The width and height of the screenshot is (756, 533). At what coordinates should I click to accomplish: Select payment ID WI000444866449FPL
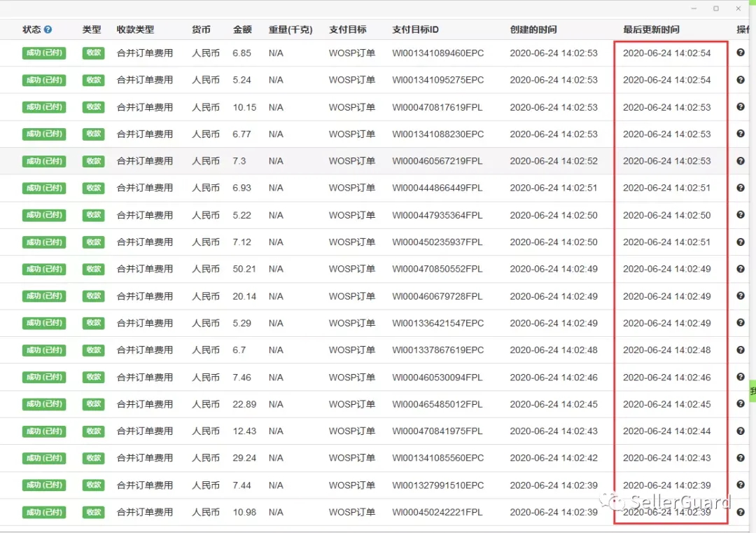(x=437, y=188)
